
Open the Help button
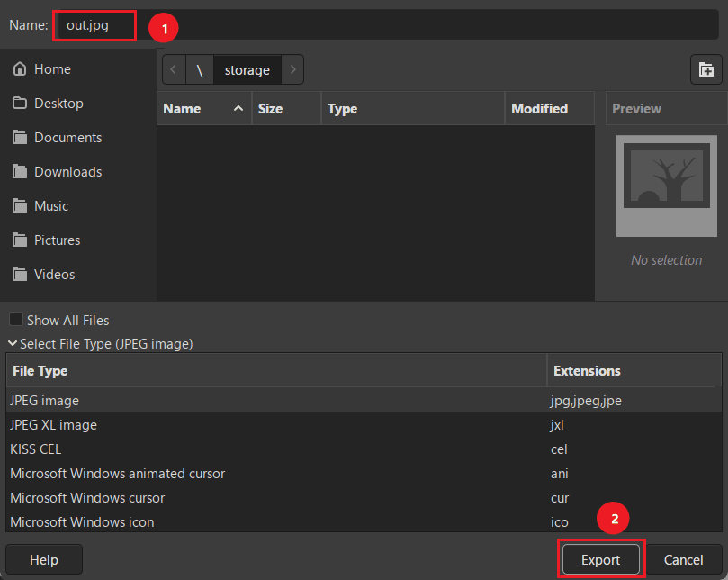coord(44,560)
